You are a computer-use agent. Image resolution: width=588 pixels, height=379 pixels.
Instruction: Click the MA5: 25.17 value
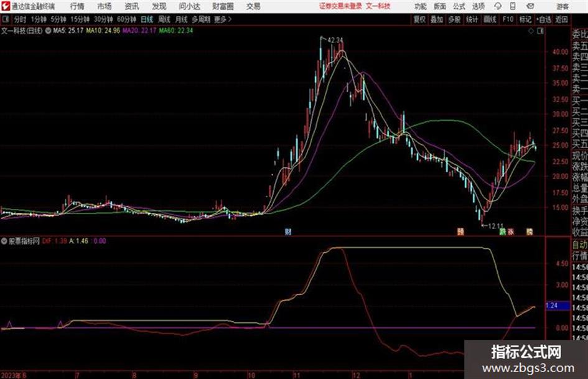[x=68, y=30]
